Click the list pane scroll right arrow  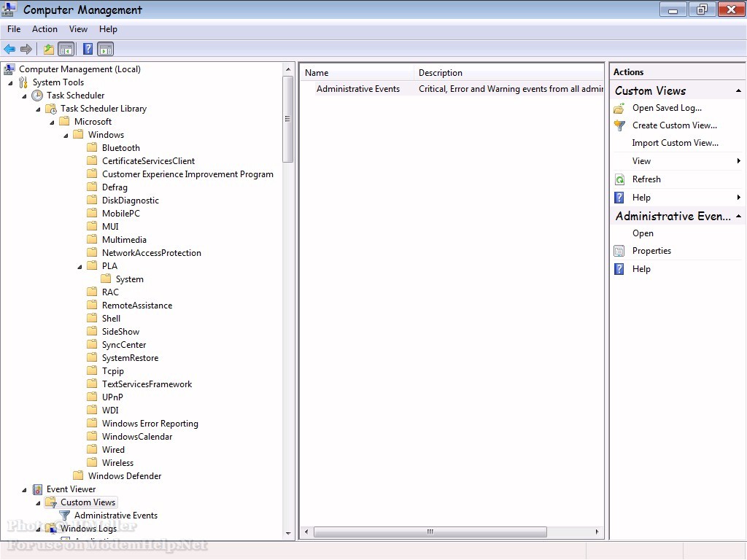tap(597, 532)
